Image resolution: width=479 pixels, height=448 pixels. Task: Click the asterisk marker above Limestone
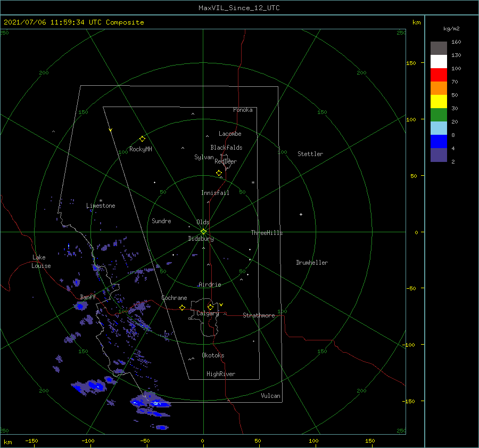click(x=101, y=201)
